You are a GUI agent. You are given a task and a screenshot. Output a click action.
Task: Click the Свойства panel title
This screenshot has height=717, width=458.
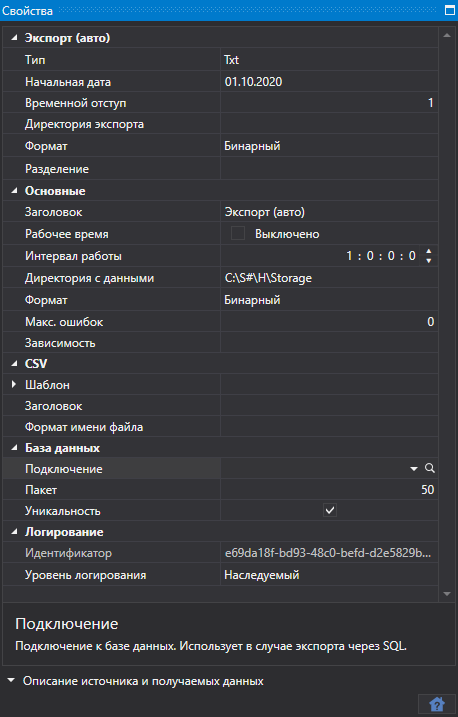tap(27, 11)
